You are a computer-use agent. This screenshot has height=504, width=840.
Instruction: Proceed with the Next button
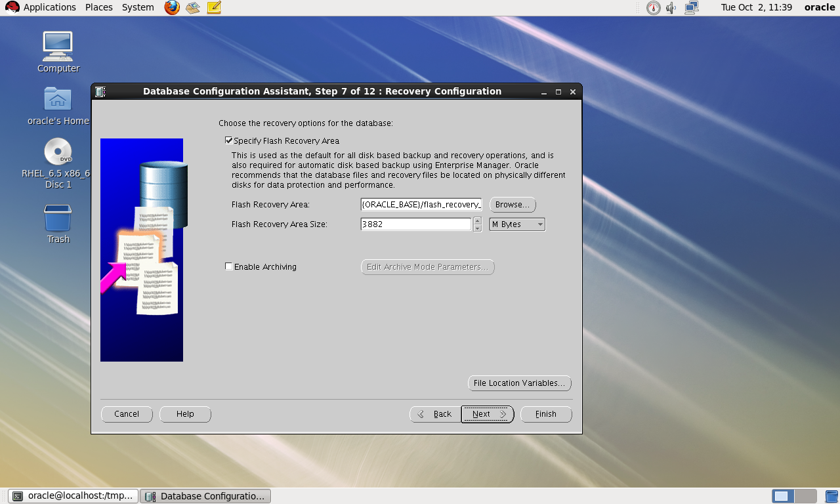click(487, 414)
